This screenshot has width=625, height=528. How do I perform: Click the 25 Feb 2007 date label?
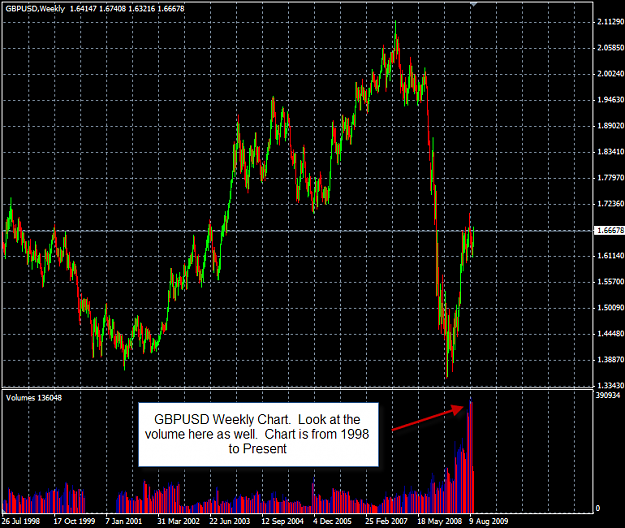point(387,521)
